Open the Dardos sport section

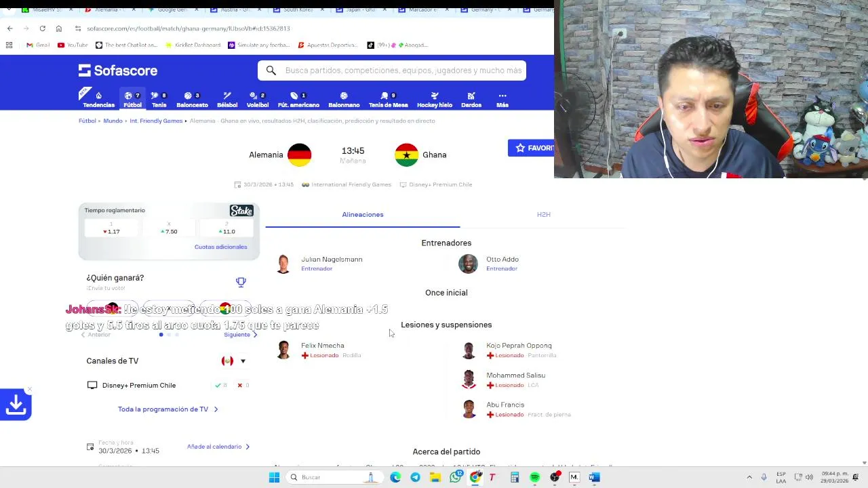471,100
